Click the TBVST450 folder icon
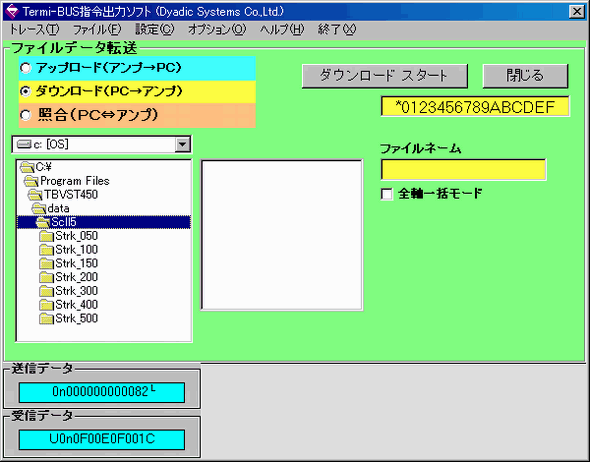Image resolution: width=590 pixels, height=462 pixels. 35,195
